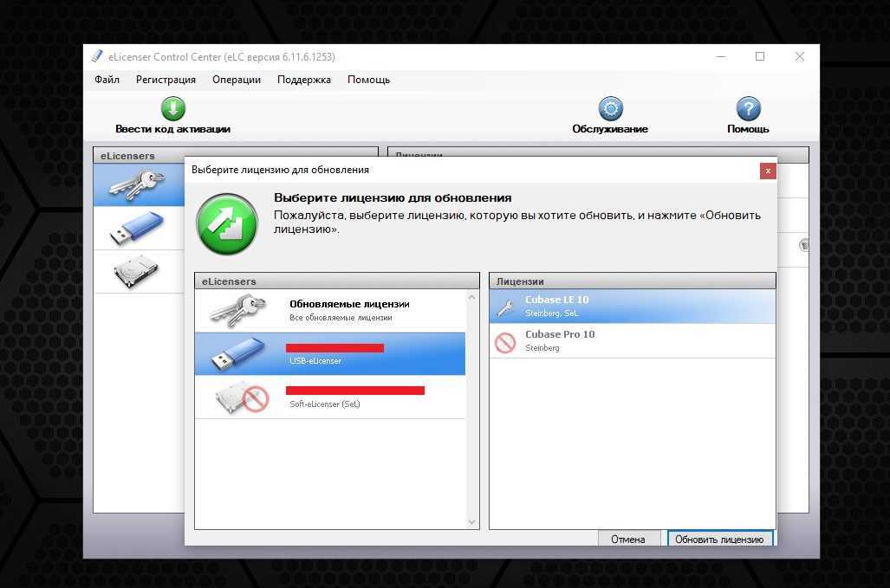This screenshot has width=890, height=588.
Task: Click the green upgrade arrow dialog icon
Action: 227,224
